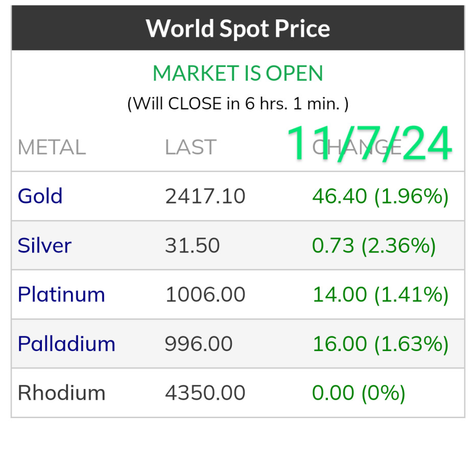The image size is (476, 460).
Task: Click the World Spot Price header
Action: tap(238, 28)
